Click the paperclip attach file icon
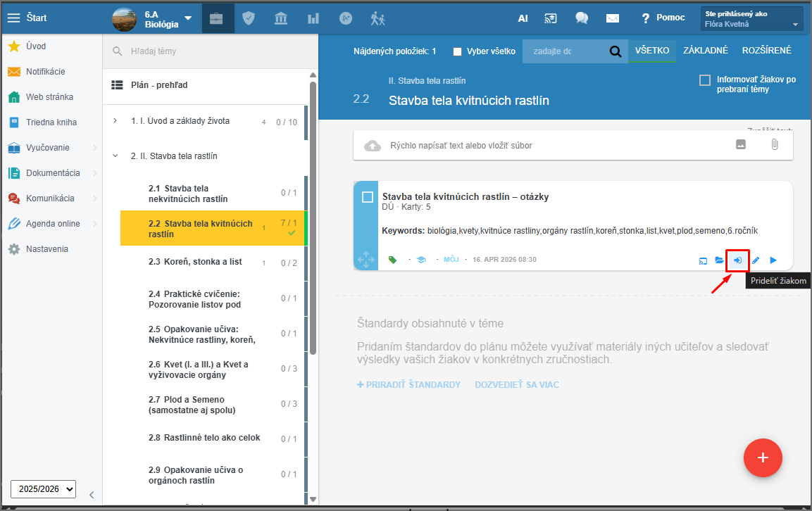812x511 pixels. pyautogui.click(x=774, y=145)
